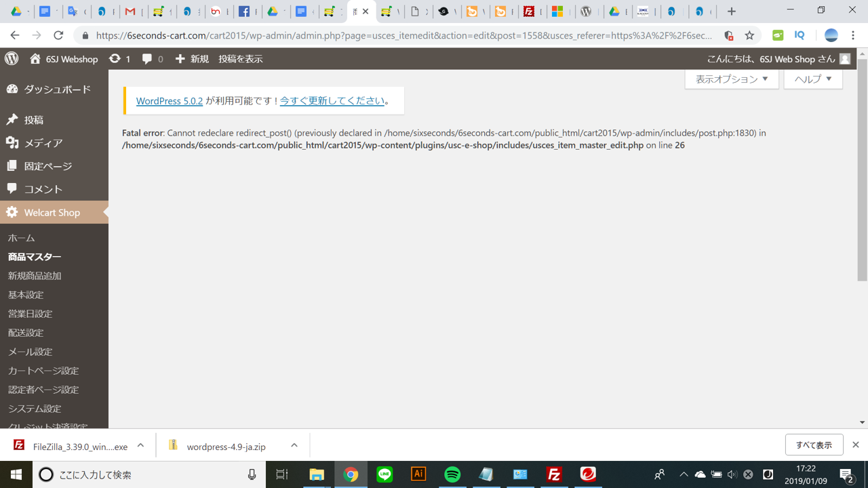Expand the 表示オプション dropdown

[732, 79]
